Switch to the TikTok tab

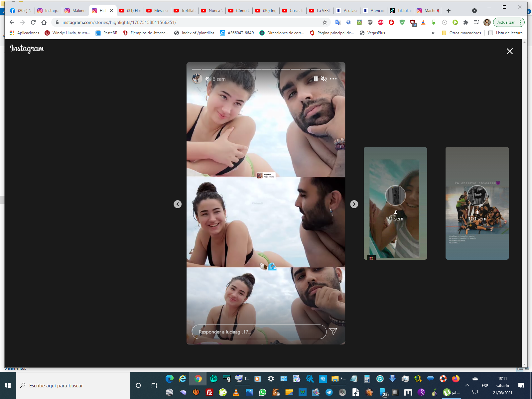401,11
